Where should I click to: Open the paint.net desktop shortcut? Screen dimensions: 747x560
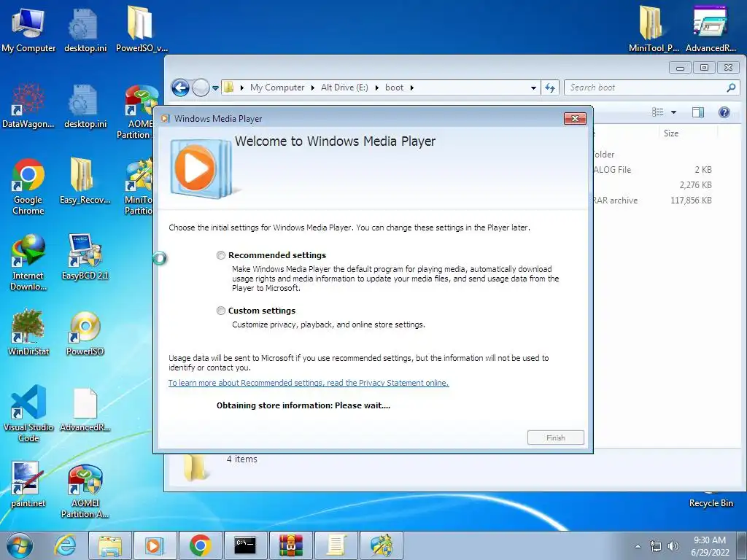coord(28,484)
